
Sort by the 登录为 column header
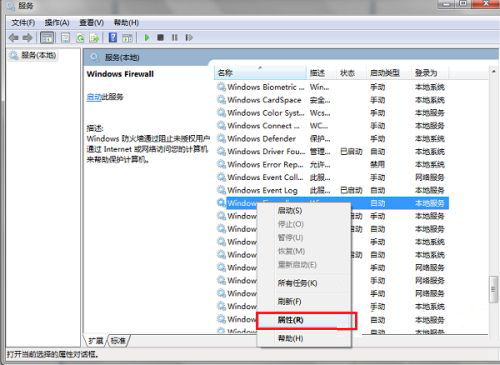coord(429,73)
